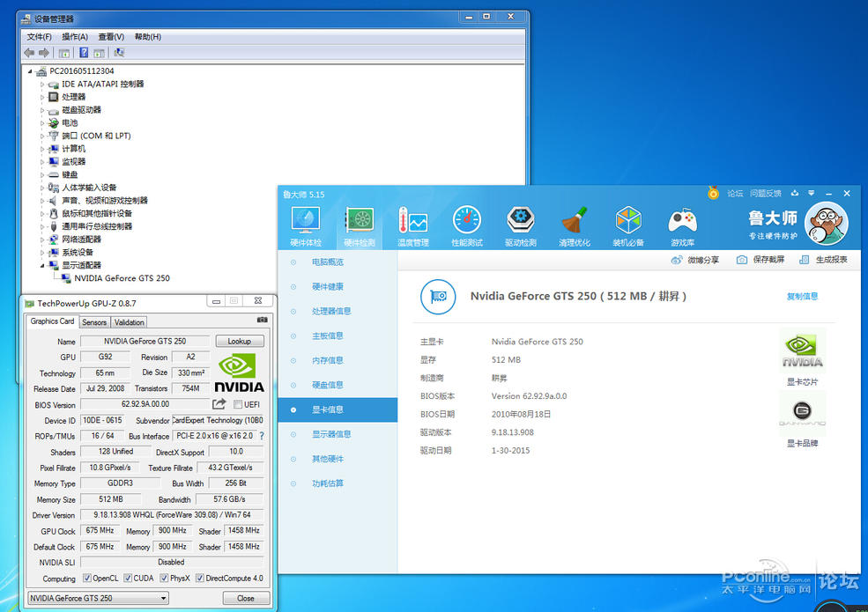Expand the IDE ATA/ATAPI 控制器 node

click(x=42, y=85)
